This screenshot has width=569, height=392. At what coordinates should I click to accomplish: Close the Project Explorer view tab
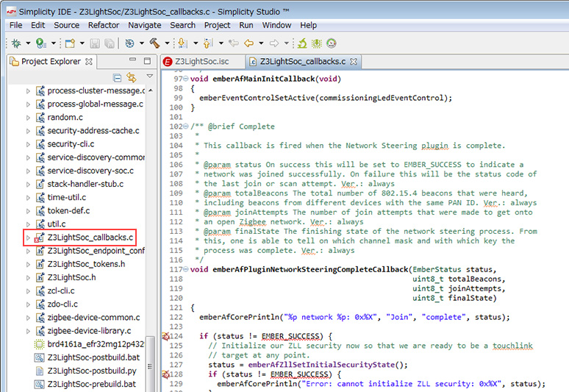[88, 62]
